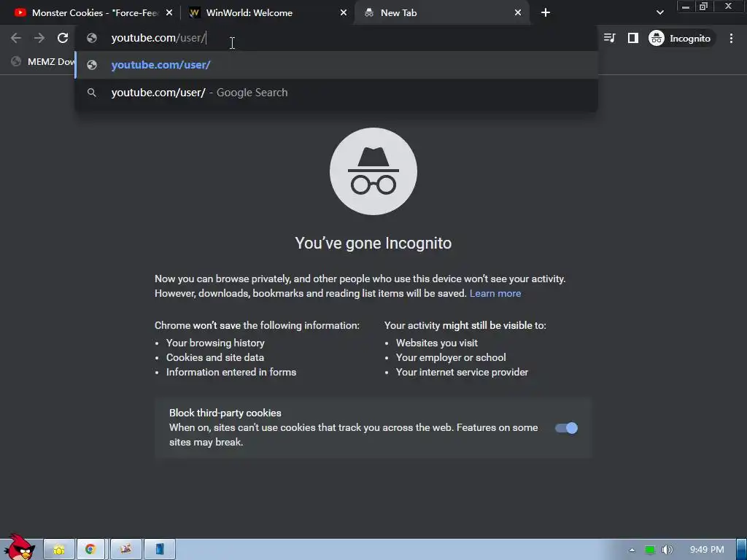Image resolution: width=747 pixels, height=560 pixels.
Task: Toggle Block third-party cookies switch
Action: [x=566, y=428]
